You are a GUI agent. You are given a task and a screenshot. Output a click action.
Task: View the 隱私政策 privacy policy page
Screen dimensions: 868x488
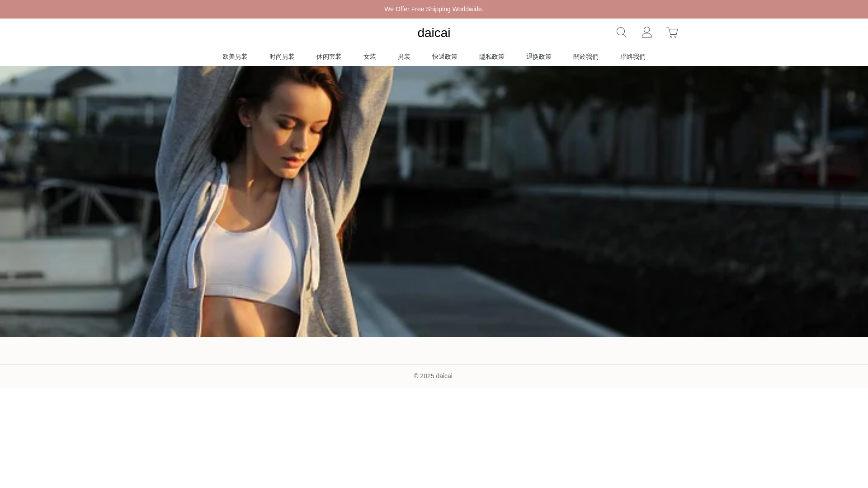pyautogui.click(x=491, y=56)
